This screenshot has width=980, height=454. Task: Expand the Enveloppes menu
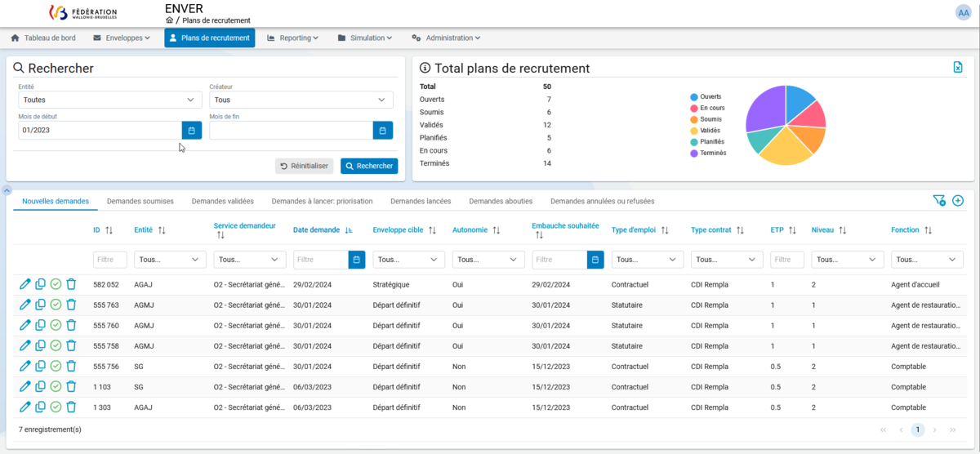pos(122,38)
